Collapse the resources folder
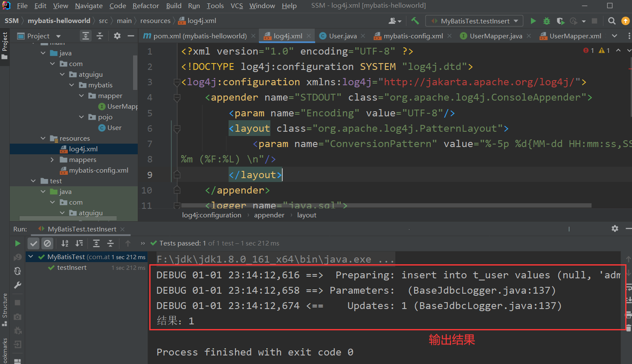632x364 pixels. click(x=43, y=138)
